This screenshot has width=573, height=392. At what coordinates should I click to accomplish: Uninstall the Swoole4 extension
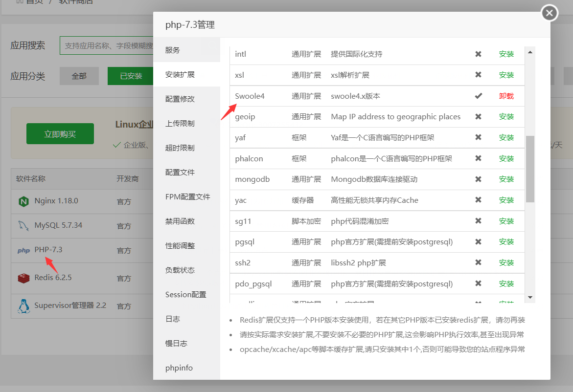[506, 96]
